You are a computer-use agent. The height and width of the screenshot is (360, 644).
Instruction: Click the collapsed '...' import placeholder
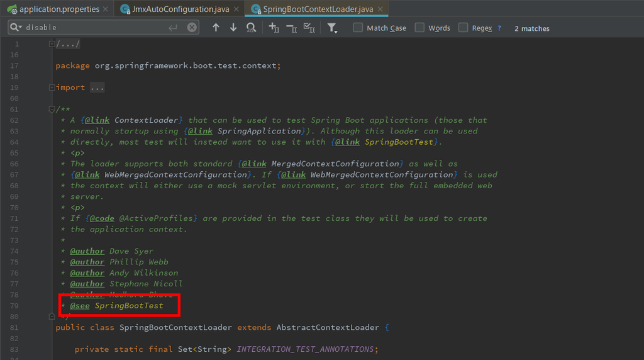pos(97,87)
